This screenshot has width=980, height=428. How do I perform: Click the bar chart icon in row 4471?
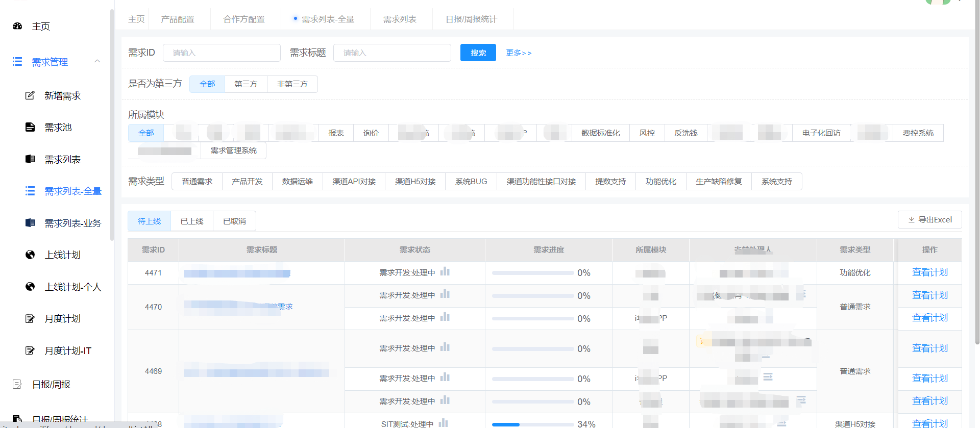coord(445,271)
